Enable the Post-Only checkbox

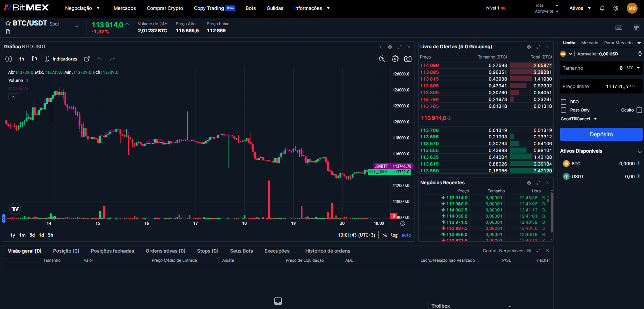click(564, 110)
